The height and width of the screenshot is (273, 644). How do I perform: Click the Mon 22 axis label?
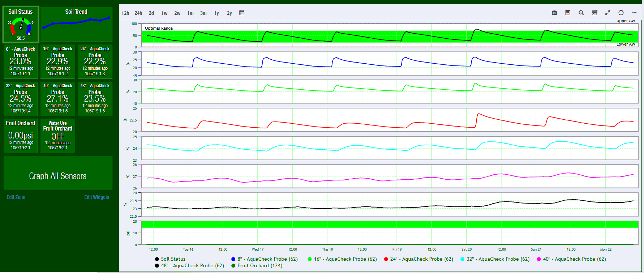point(606,249)
